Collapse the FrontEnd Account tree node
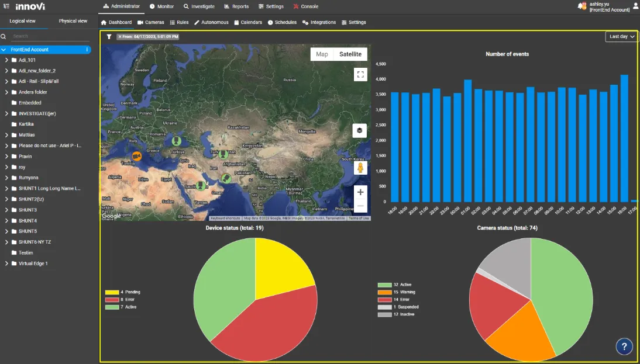Screen dimensions: 640x364 4,50
